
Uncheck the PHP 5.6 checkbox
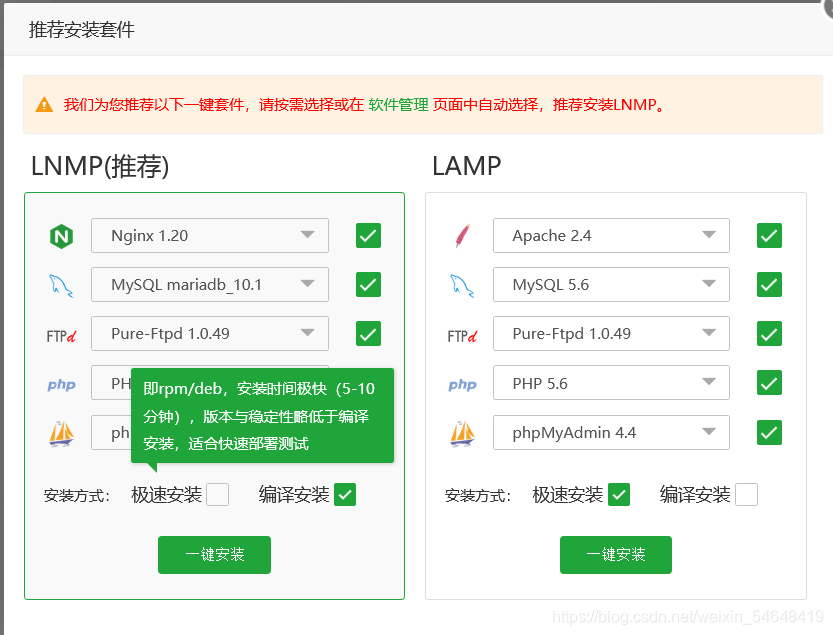(x=769, y=383)
